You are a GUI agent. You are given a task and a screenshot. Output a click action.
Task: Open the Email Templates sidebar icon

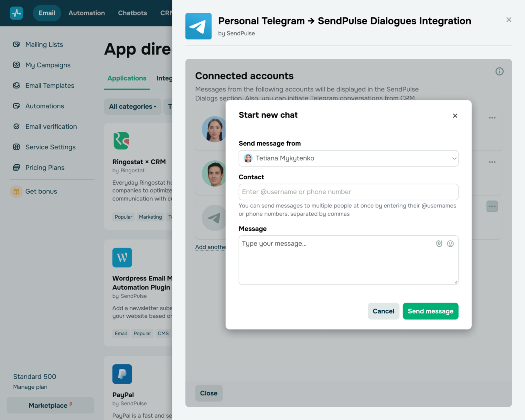click(16, 85)
